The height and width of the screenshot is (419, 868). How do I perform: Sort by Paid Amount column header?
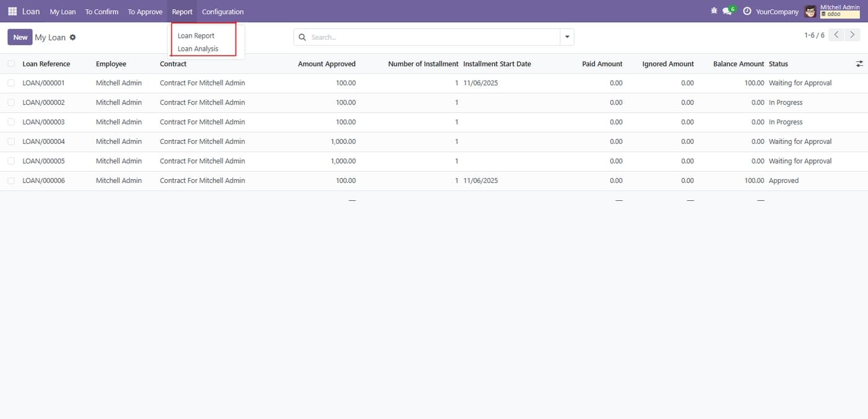point(602,64)
